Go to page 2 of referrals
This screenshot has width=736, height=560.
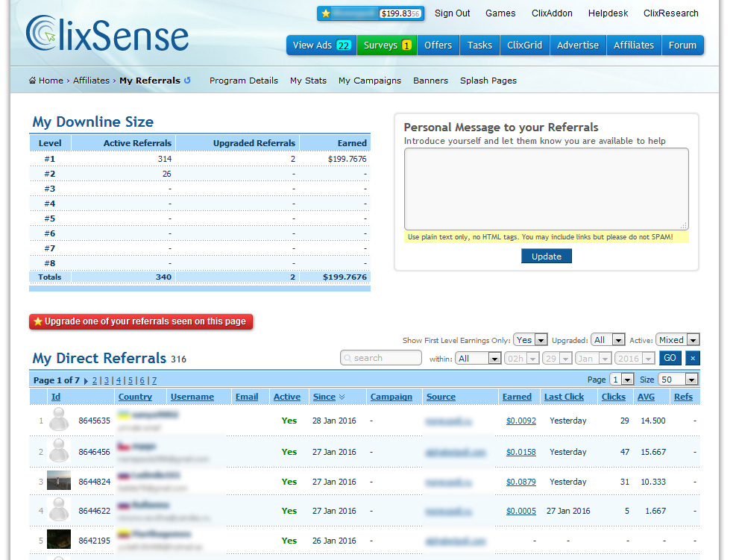click(95, 381)
